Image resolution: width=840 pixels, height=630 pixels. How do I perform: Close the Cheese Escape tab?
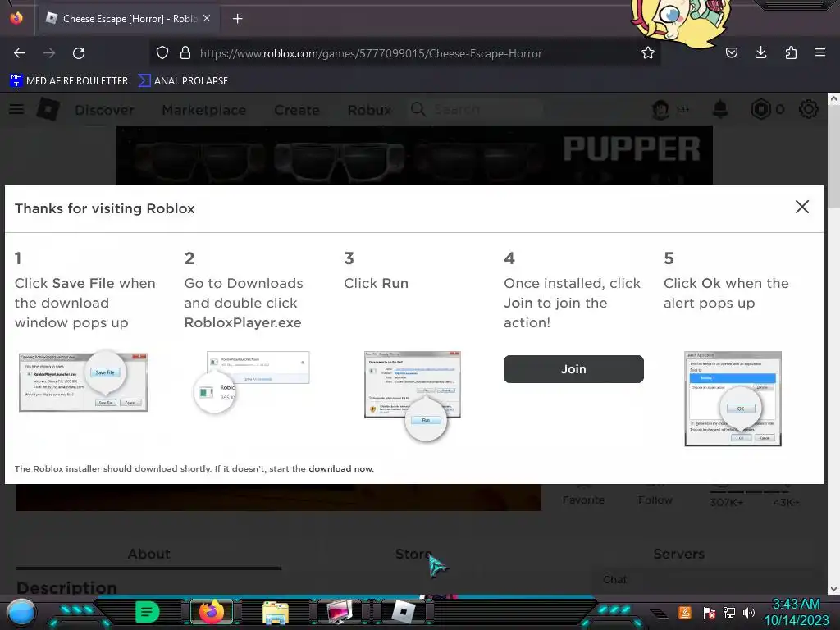coord(207,18)
